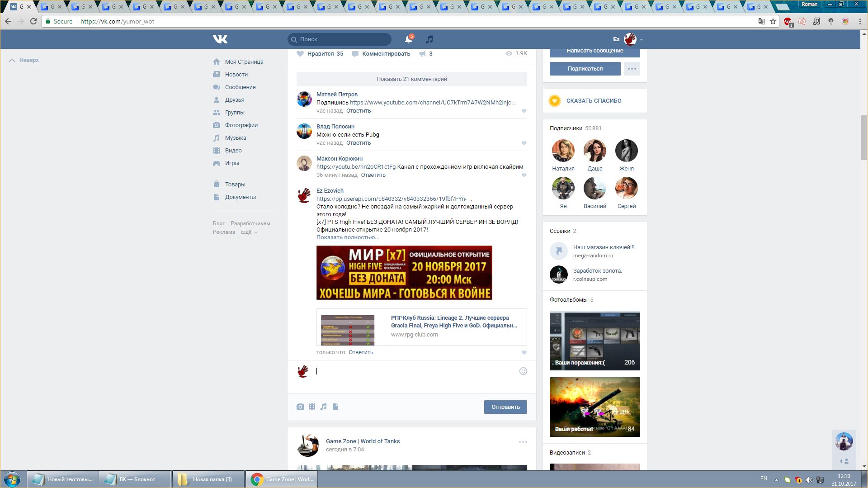The height and width of the screenshot is (488, 868).
Task: Click the Отправить button
Action: (505, 407)
